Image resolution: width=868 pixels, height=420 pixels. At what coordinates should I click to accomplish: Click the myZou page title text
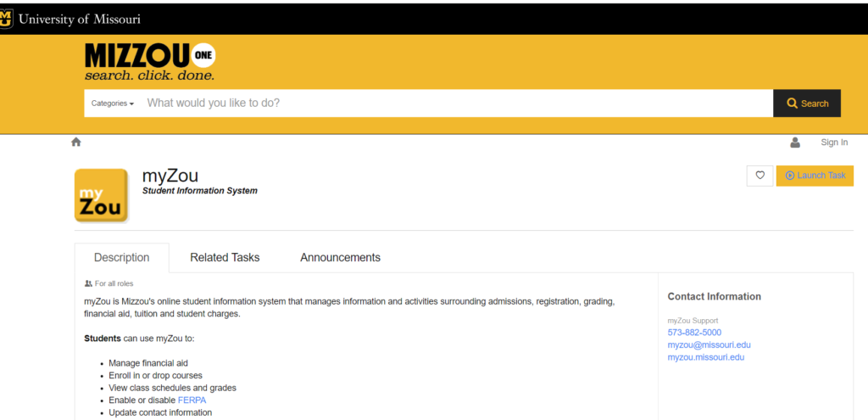[170, 176]
